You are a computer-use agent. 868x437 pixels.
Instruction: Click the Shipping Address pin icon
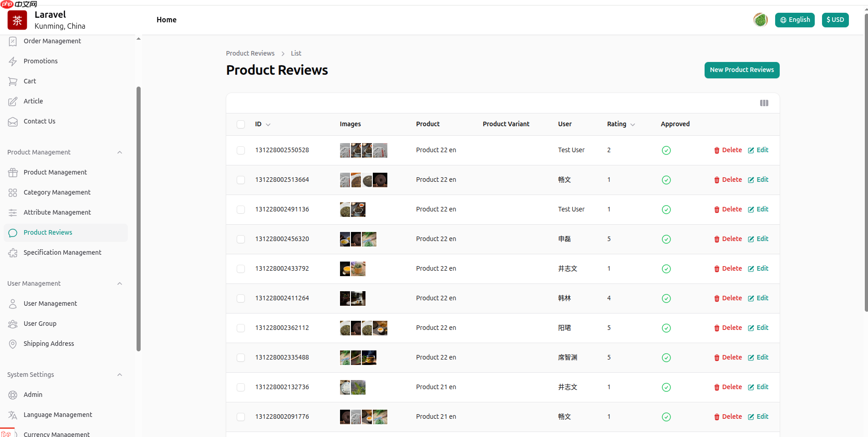[x=13, y=344]
